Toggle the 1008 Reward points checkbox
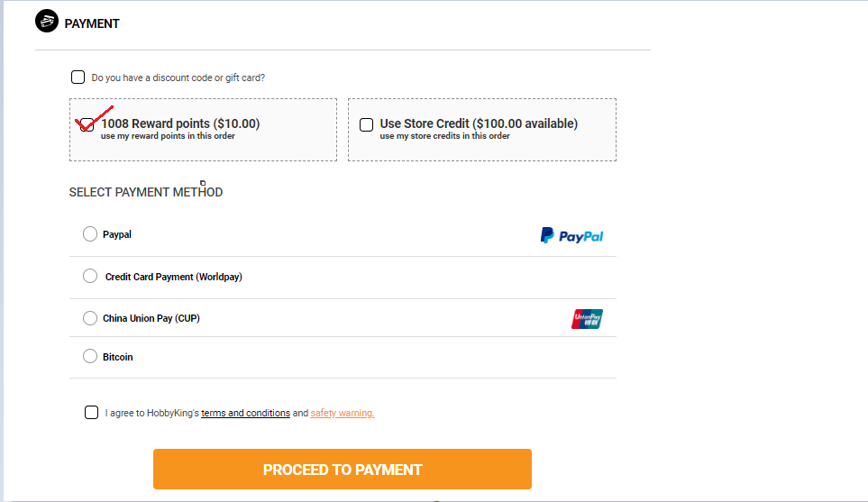The image size is (868, 502). click(87, 125)
